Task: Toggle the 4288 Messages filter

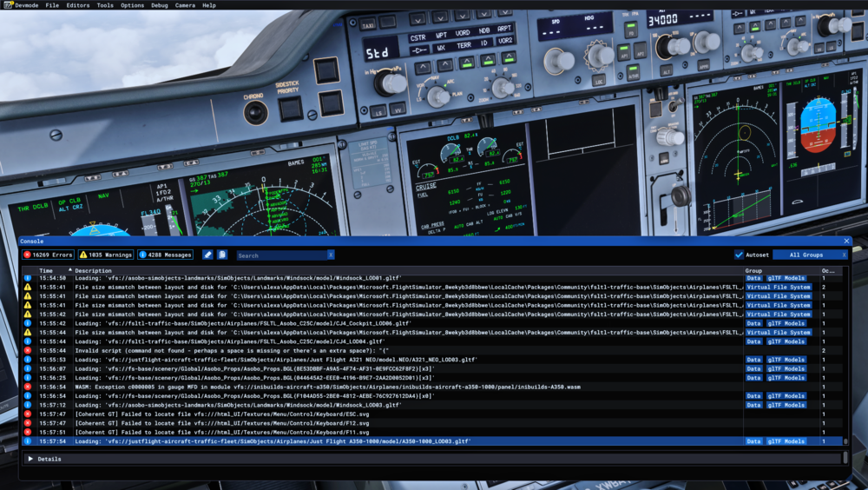Action: [165, 255]
